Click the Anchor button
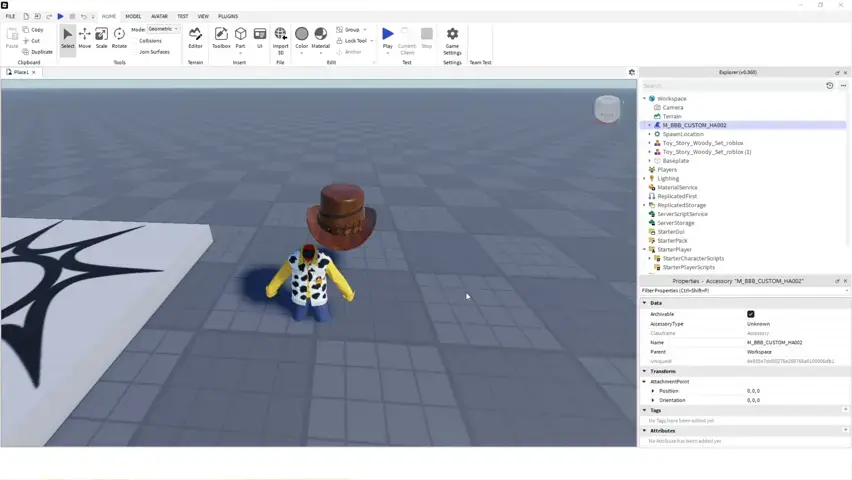852x480 pixels. coord(349,52)
